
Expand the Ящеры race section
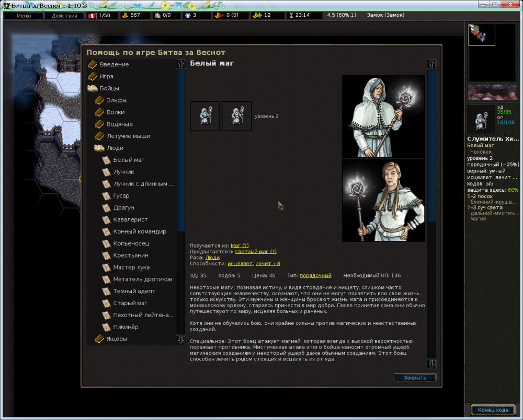(x=117, y=339)
